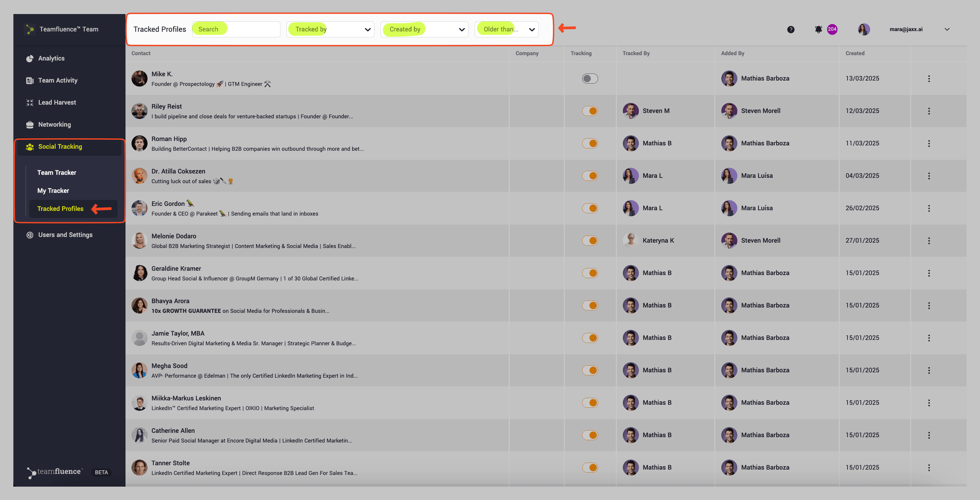Click the Lead Harvest icon
Screen dimensions: 980x500
tap(30, 102)
